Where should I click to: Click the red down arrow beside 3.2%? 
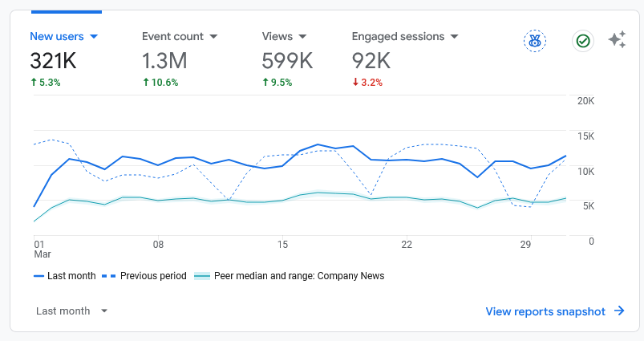[x=356, y=82]
